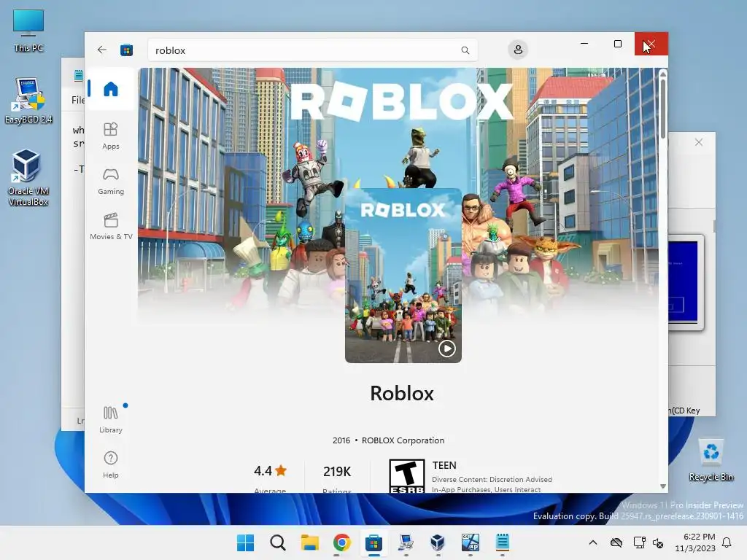This screenshot has width=747, height=560.
Task: Play the Roblox trailer video
Action: click(x=446, y=349)
